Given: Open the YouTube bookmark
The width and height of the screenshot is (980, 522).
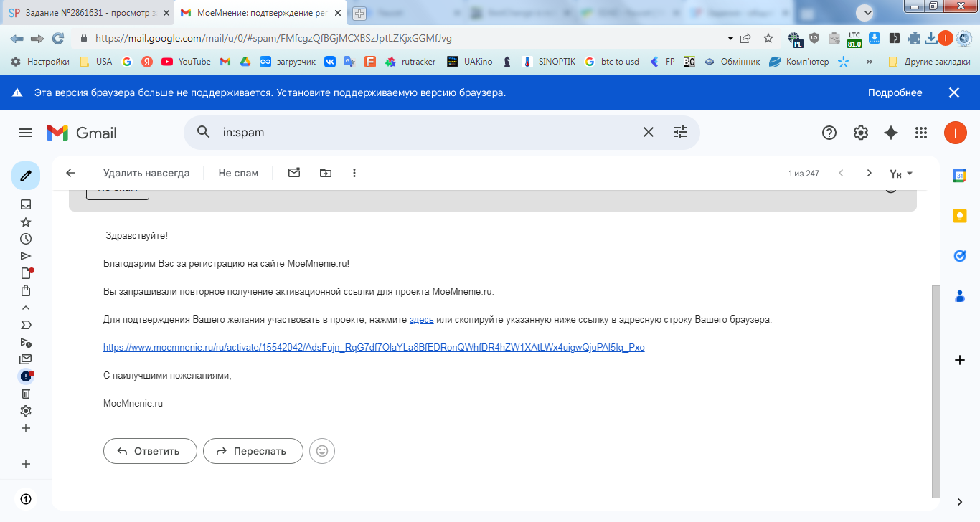Looking at the screenshot, I should (x=186, y=62).
